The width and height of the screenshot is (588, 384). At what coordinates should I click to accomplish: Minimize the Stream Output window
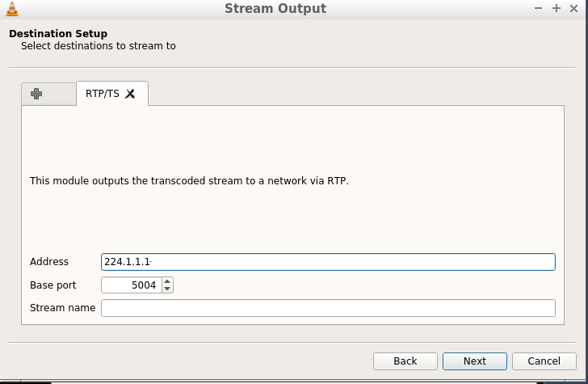pyautogui.click(x=538, y=8)
